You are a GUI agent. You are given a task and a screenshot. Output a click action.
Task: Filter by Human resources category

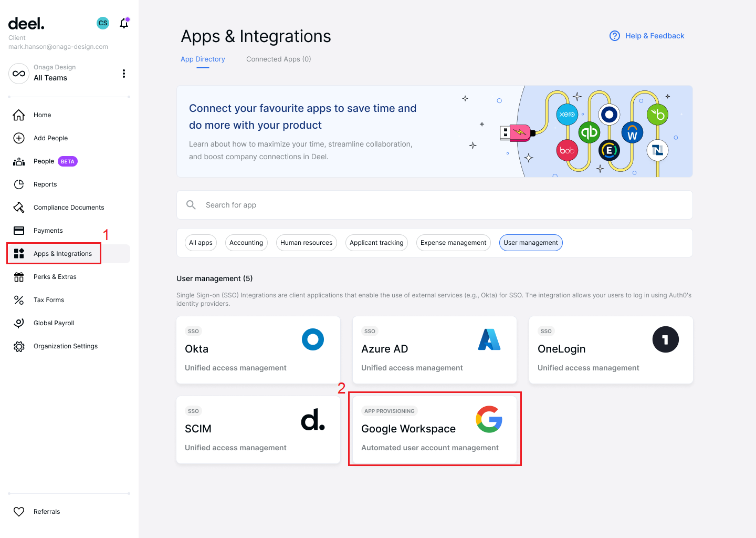pos(307,243)
